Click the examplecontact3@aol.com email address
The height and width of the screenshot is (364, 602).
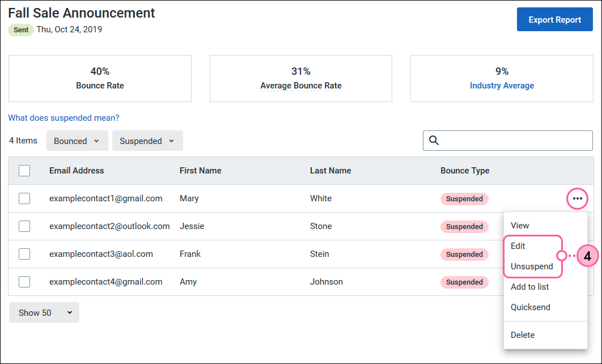[101, 254]
